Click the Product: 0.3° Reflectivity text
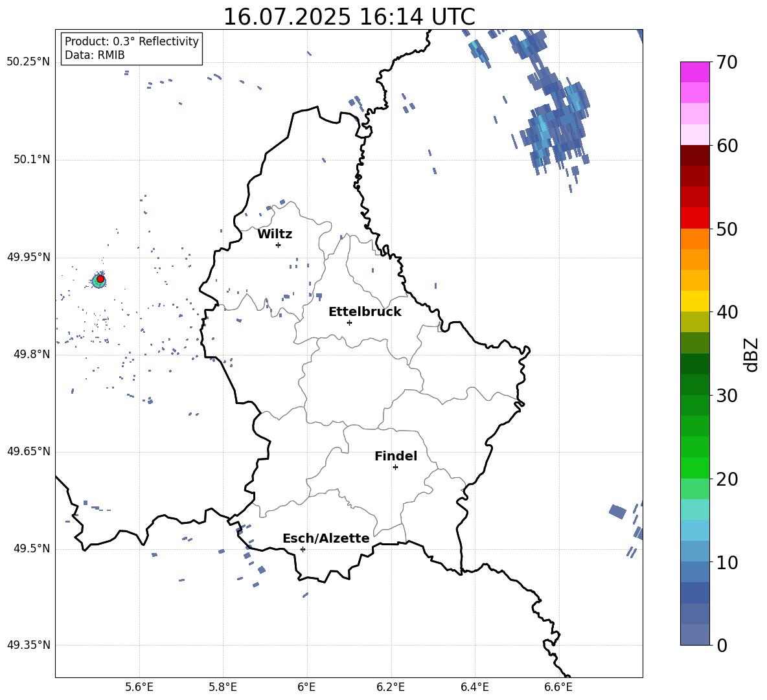Viewport: 767px width, 700px height. pyautogui.click(x=132, y=41)
